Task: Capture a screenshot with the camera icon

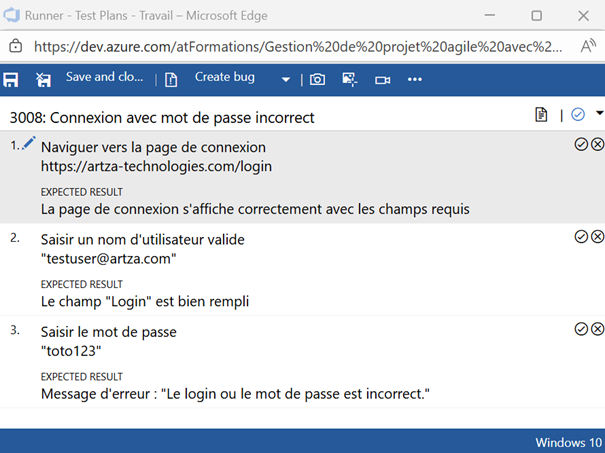Action: (317, 79)
